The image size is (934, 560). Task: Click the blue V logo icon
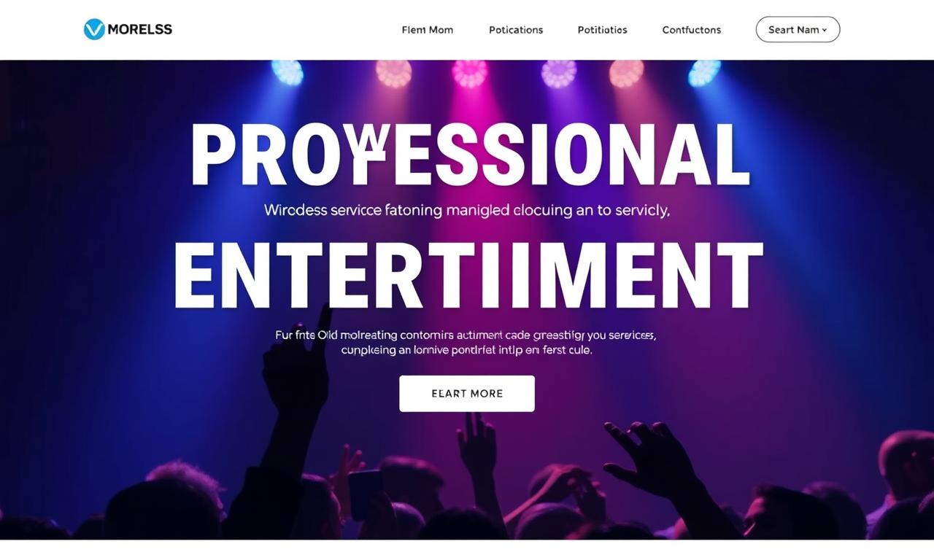(94, 29)
